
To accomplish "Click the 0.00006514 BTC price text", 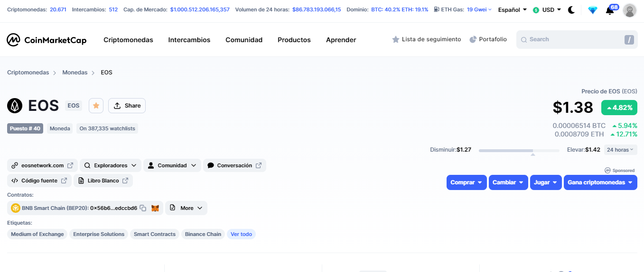I will [579, 126].
